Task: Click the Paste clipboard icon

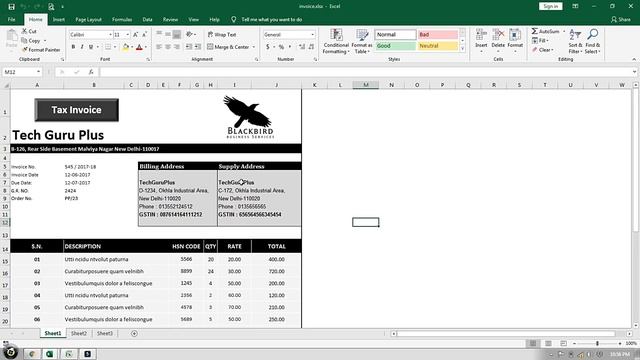Action: [x=11, y=39]
